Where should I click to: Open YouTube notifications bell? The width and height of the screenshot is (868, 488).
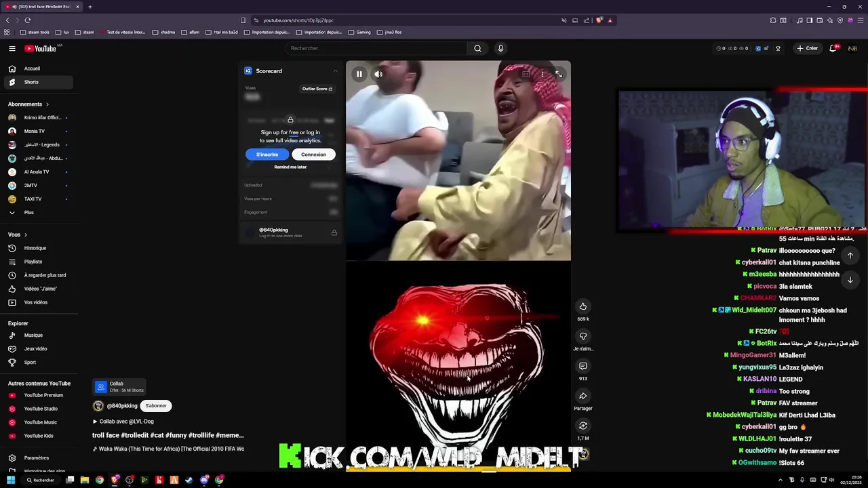pyautogui.click(x=833, y=48)
